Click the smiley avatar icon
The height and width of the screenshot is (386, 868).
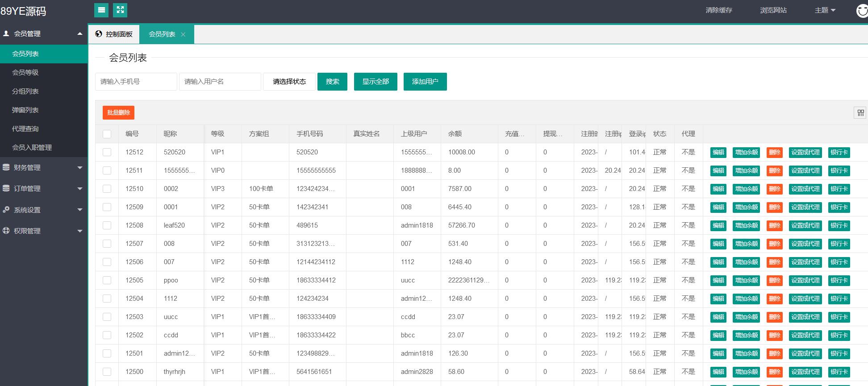(862, 11)
